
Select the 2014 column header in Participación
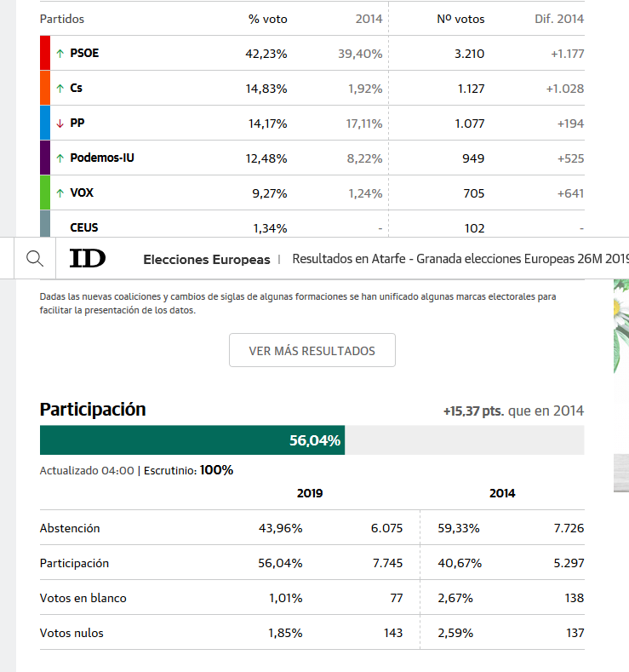click(x=502, y=493)
